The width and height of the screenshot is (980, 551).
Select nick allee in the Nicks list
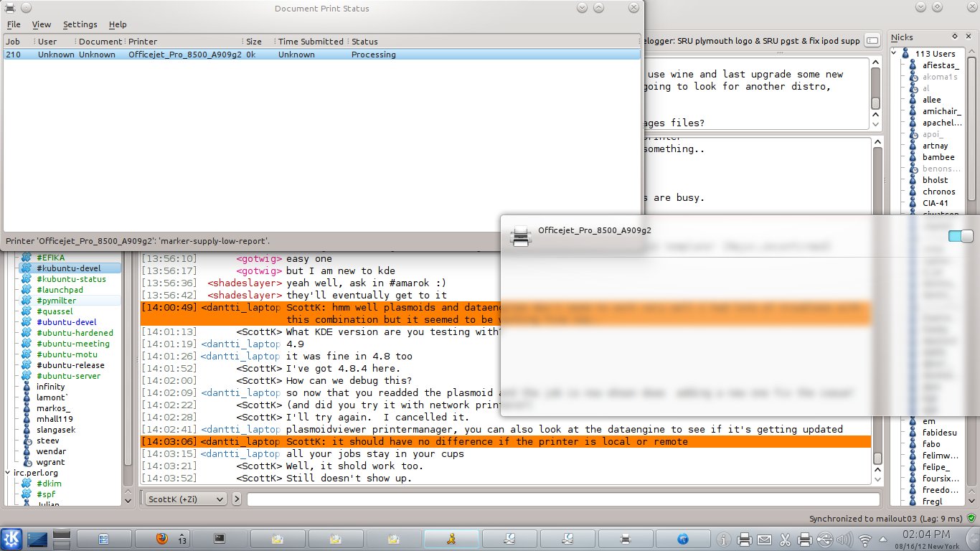point(931,100)
